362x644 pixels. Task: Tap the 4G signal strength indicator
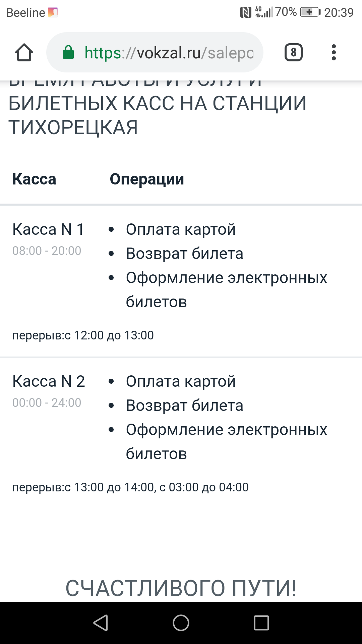[x=264, y=12]
